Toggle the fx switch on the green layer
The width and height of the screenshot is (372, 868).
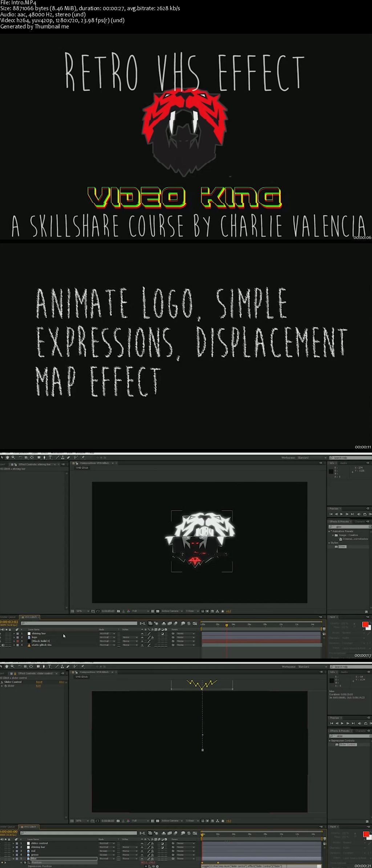[153, 855]
